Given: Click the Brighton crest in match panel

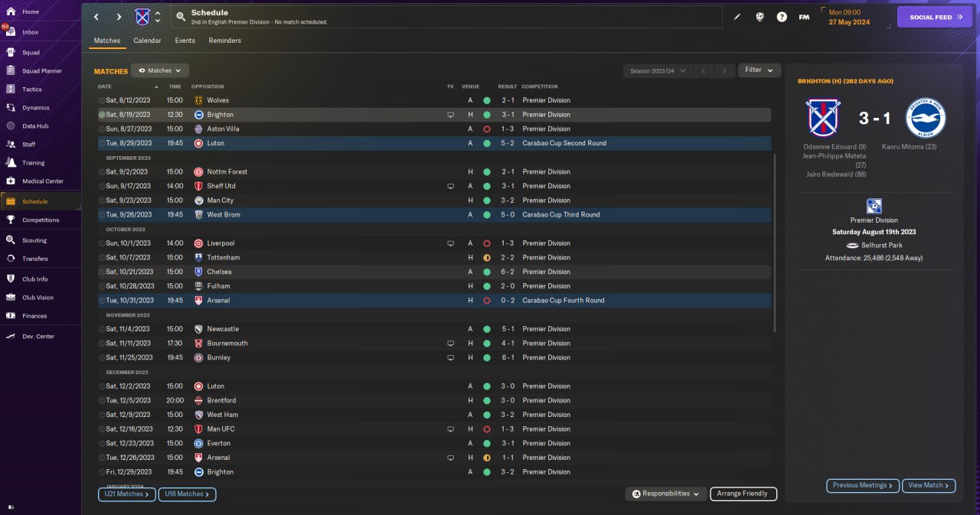Looking at the screenshot, I should (926, 118).
